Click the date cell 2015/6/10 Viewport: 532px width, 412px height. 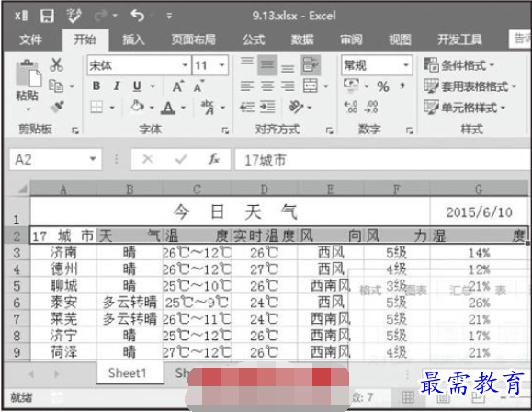pyautogui.click(x=479, y=212)
